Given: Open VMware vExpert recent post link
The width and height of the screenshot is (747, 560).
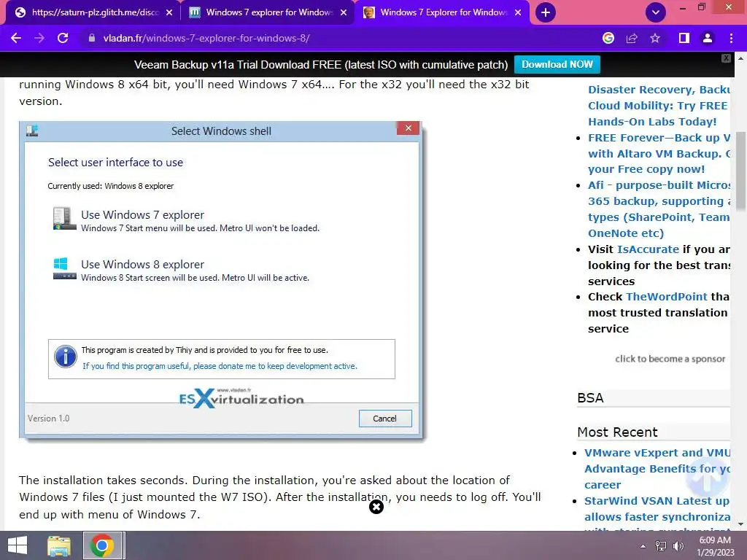Looking at the screenshot, I should pyautogui.click(x=657, y=469).
